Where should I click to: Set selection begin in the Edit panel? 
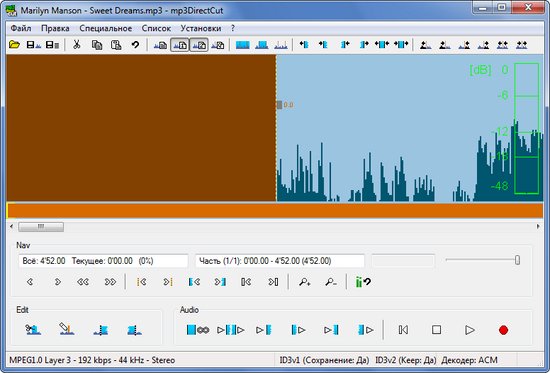point(101,330)
